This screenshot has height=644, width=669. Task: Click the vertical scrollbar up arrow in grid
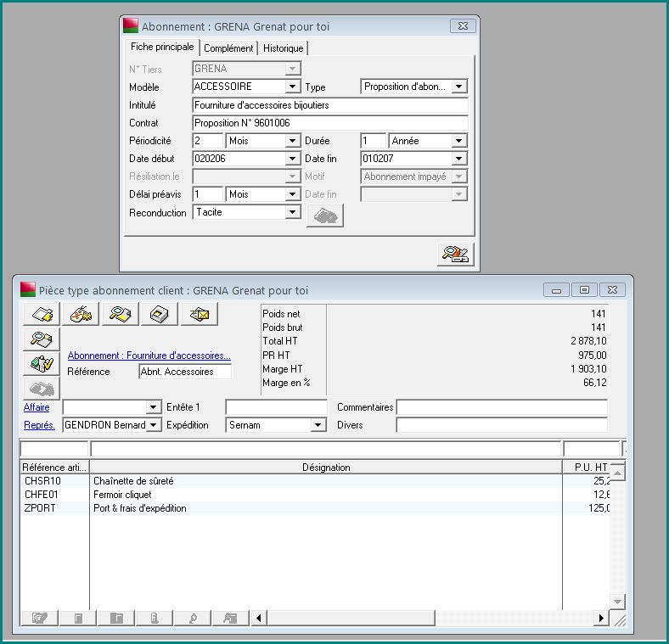click(617, 473)
